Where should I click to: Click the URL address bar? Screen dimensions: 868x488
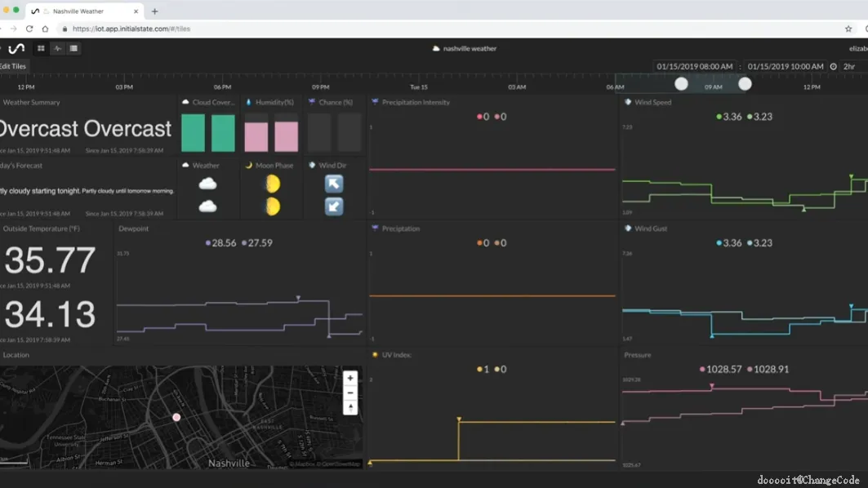(x=443, y=29)
